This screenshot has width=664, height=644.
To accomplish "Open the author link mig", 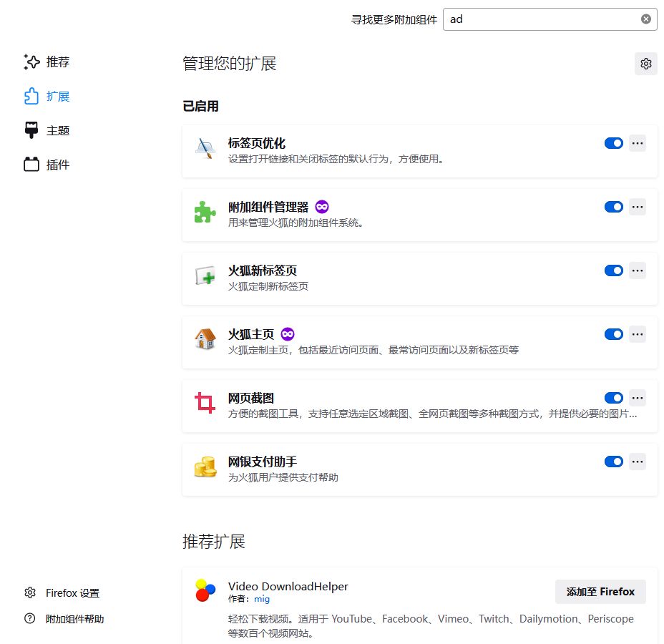I will point(262,599).
